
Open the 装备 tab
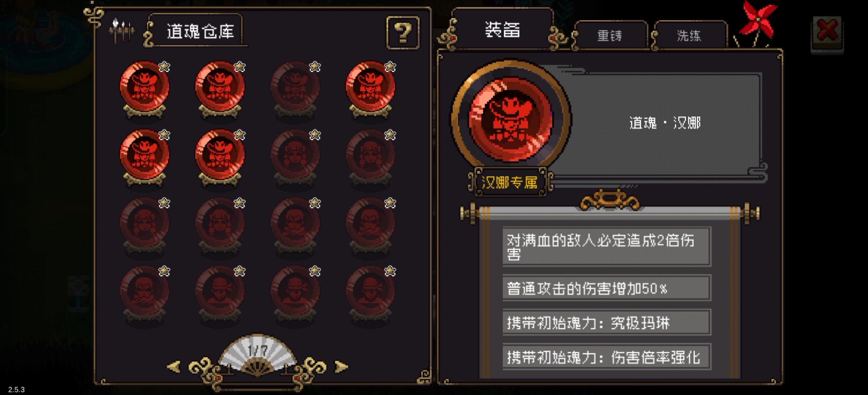(503, 29)
